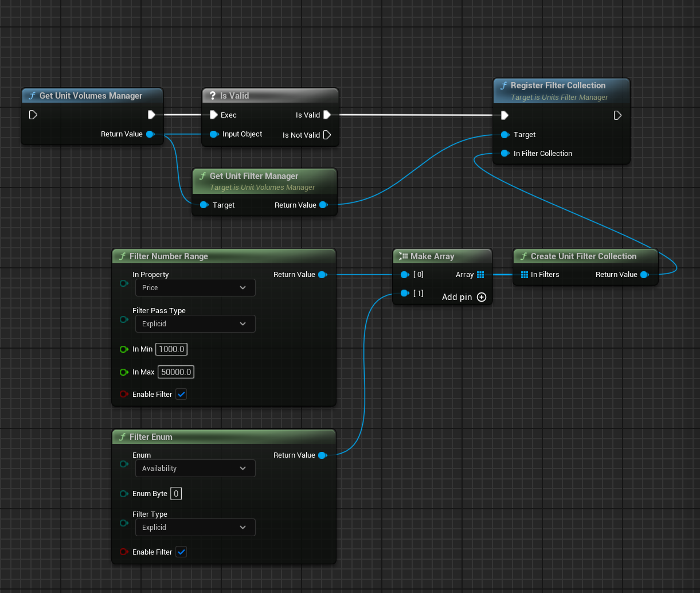The image size is (700, 593).
Task: Click Register Filter Collection output exec pin
Action: 617,115
